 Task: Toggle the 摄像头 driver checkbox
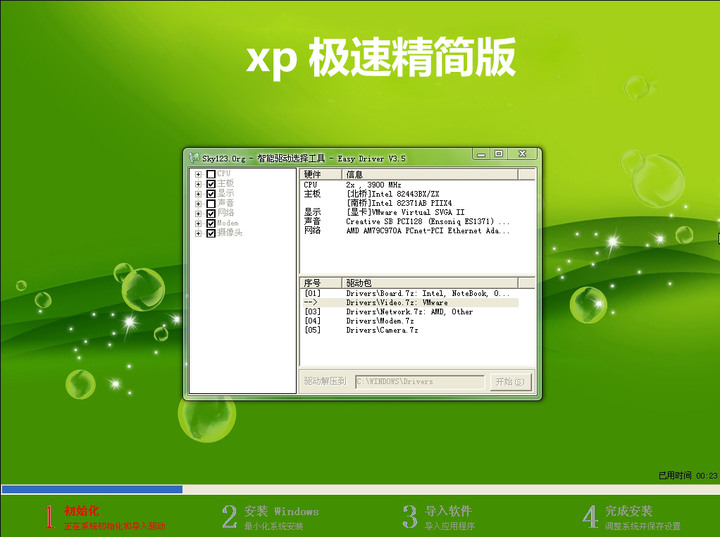pos(211,233)
